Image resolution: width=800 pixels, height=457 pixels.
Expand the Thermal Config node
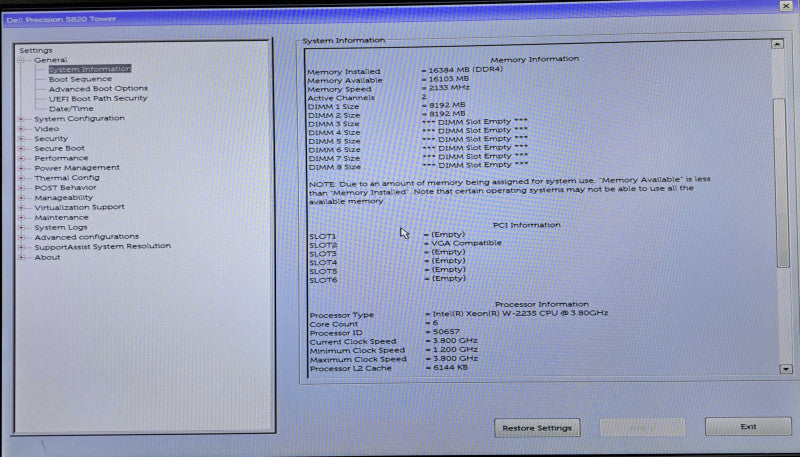tap(21, 178)
